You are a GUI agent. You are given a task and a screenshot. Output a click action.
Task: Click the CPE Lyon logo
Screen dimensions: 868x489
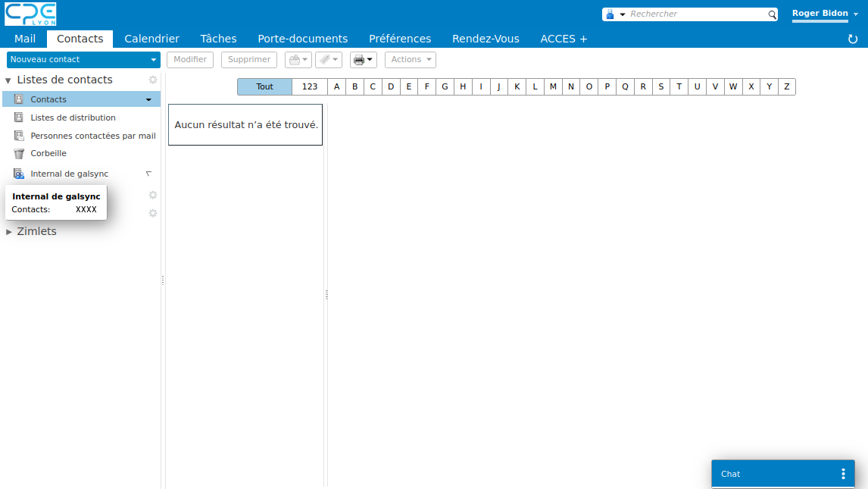coord(30,14)
